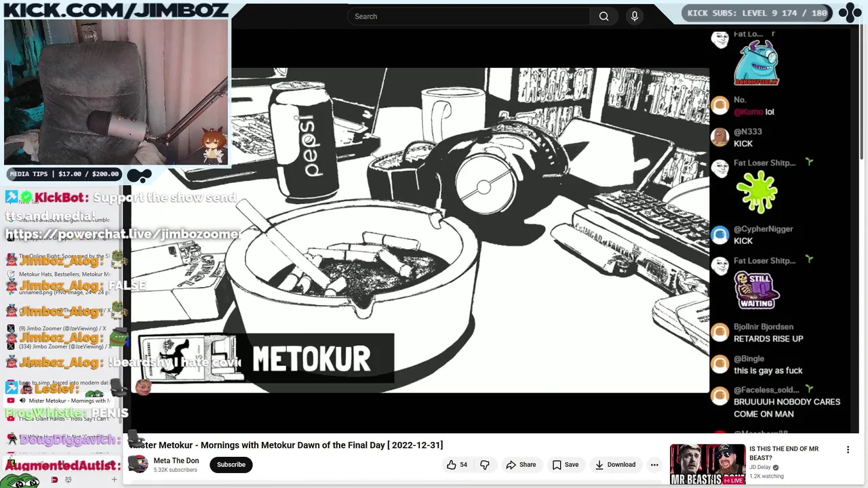
Task: Click the 'Bjollnir Bjordsen' chat username
Action: click(764, 327)
